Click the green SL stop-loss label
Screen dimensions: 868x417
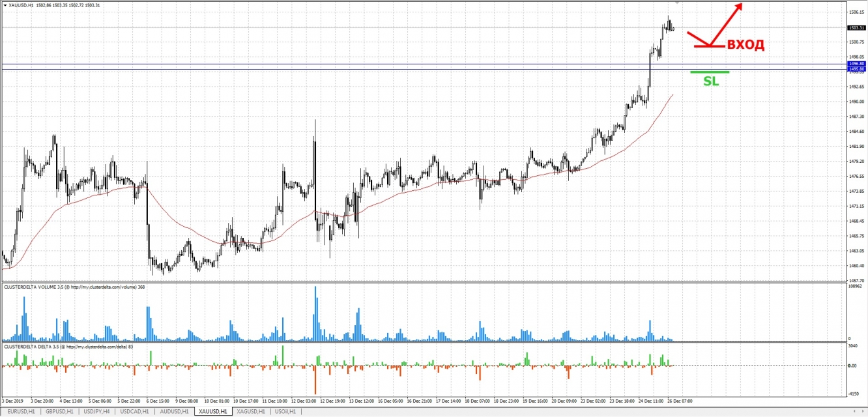click(x=710, y=81)
